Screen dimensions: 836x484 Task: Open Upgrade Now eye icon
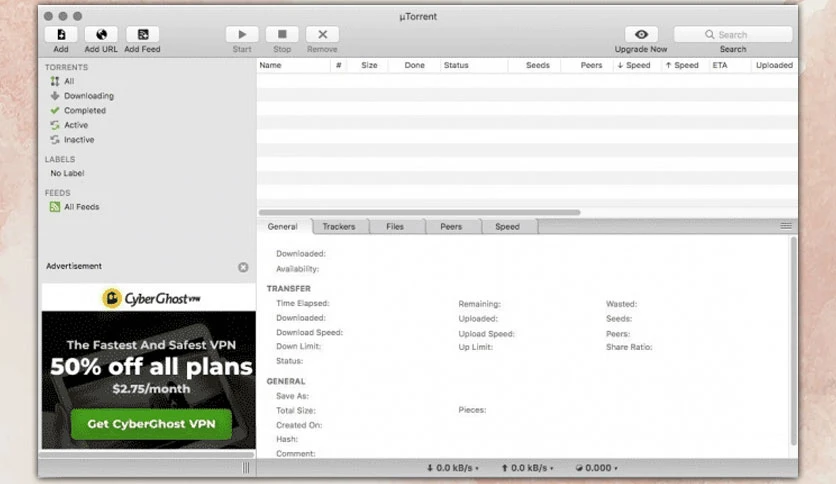coord(641,35)
